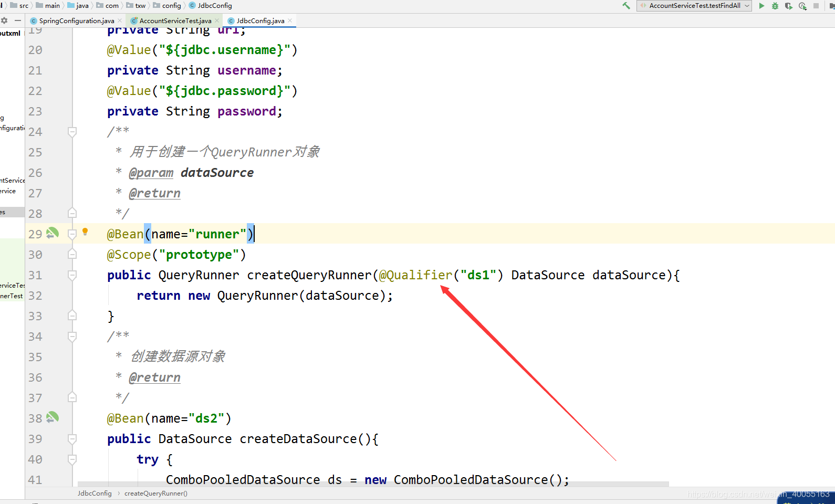Click the "ds1" string literal

click(478, 275)
